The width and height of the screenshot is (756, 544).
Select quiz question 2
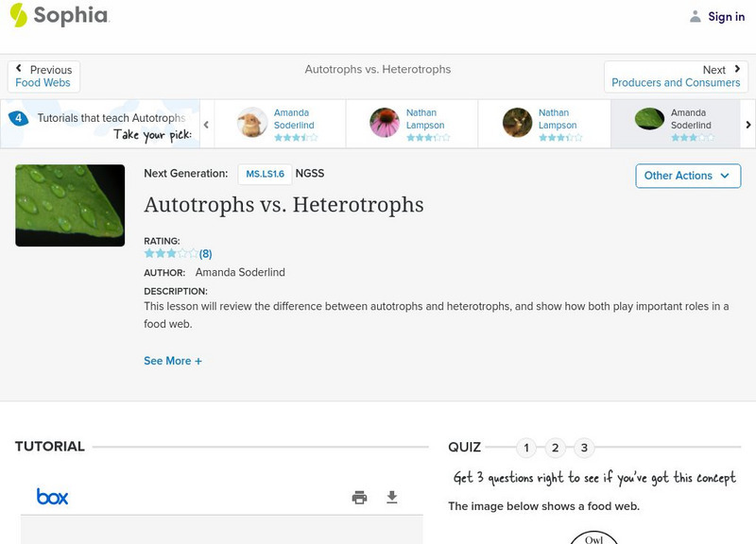pyautogui.click(x=556, y=448)
